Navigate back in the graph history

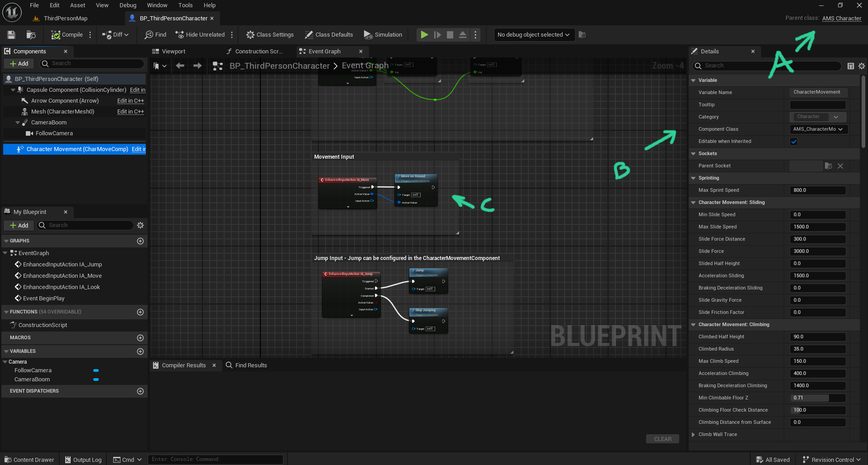pyautogui.click(x=180, y=66)
